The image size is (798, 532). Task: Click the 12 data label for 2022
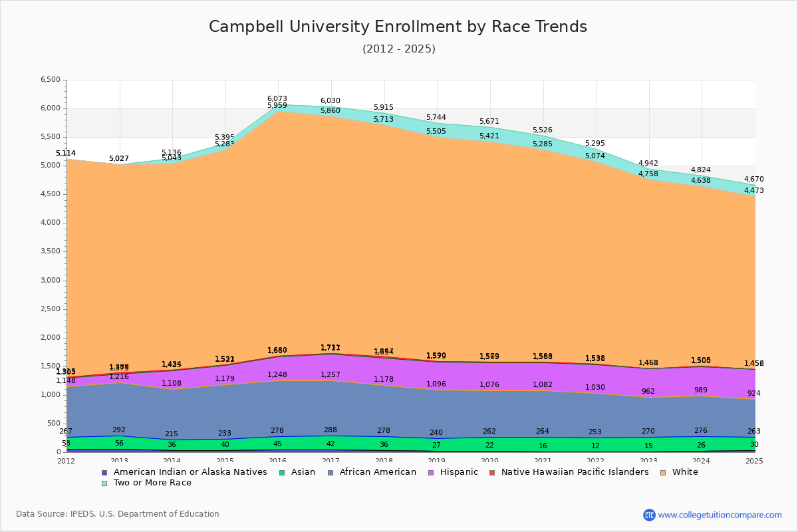click(x=595, y=446)
